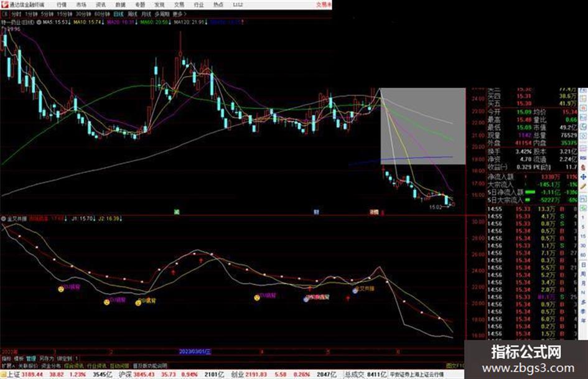This screenshot has width=588, height=379.
Task: Click the 5日净流入额 green bar row
Action: [532, 192]
